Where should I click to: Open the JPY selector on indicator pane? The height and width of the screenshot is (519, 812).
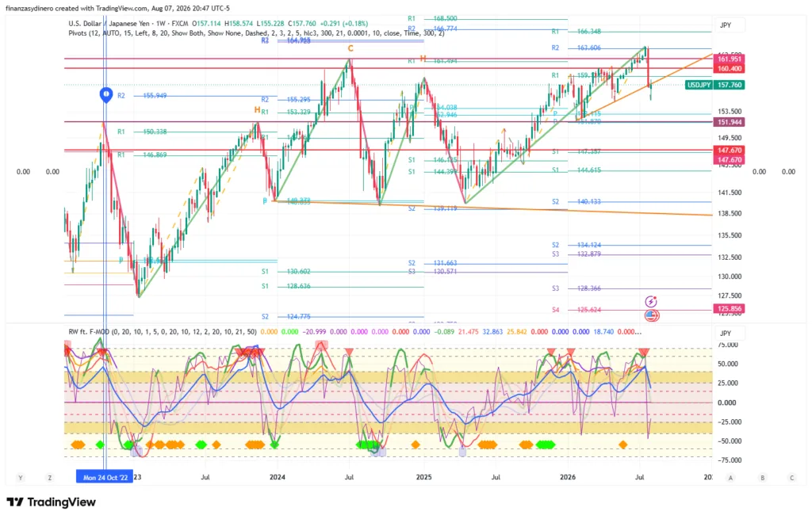[x=730, y=333]
